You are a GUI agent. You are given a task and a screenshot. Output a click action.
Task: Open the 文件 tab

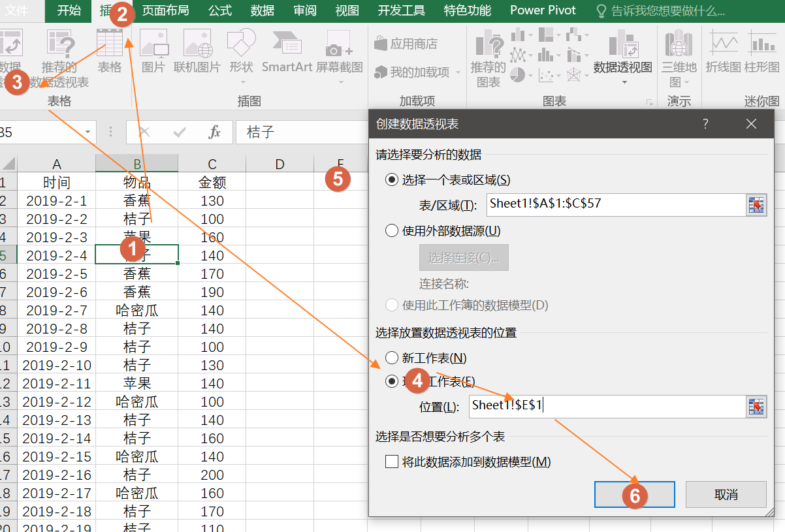coord(17,10)
